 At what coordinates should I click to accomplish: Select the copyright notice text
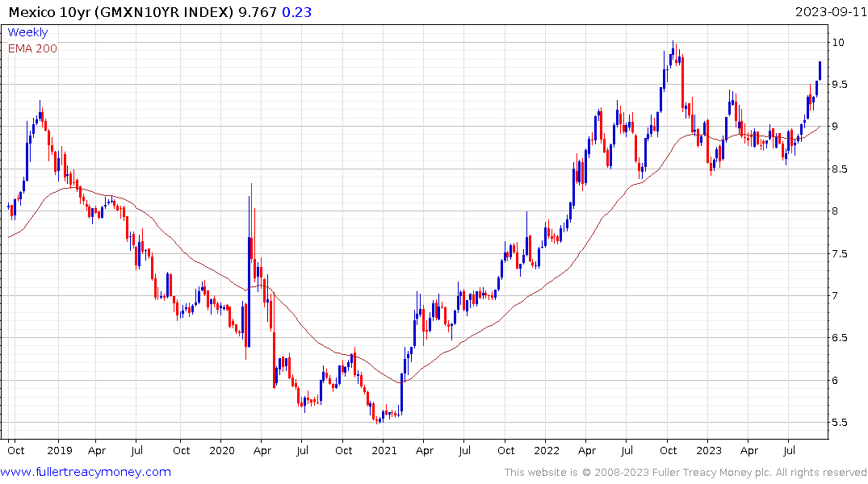coord(686,473)
